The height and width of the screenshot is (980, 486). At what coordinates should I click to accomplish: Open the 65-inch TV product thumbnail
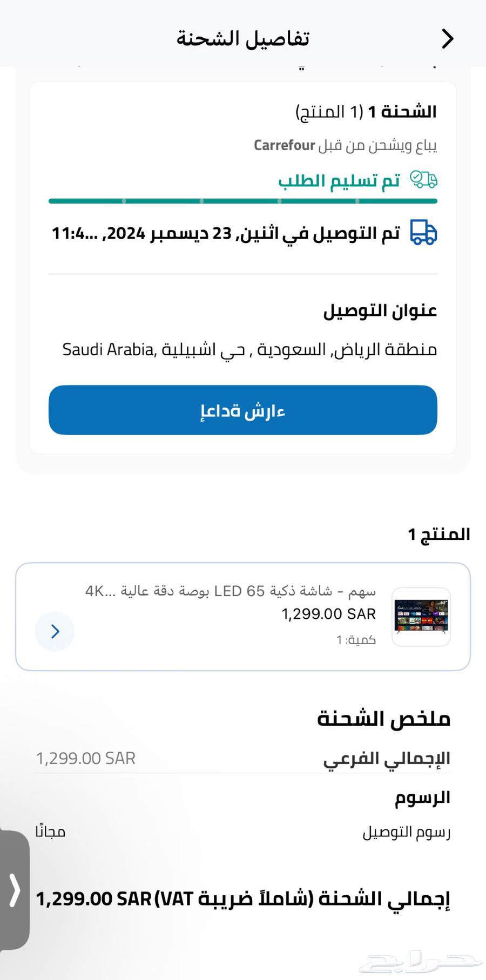(421, 617)
